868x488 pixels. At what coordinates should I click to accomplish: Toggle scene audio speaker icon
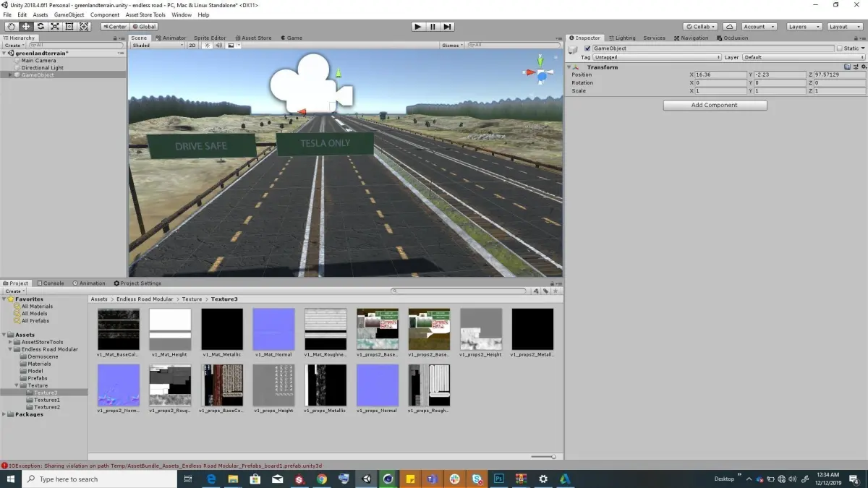click(218, 46)
